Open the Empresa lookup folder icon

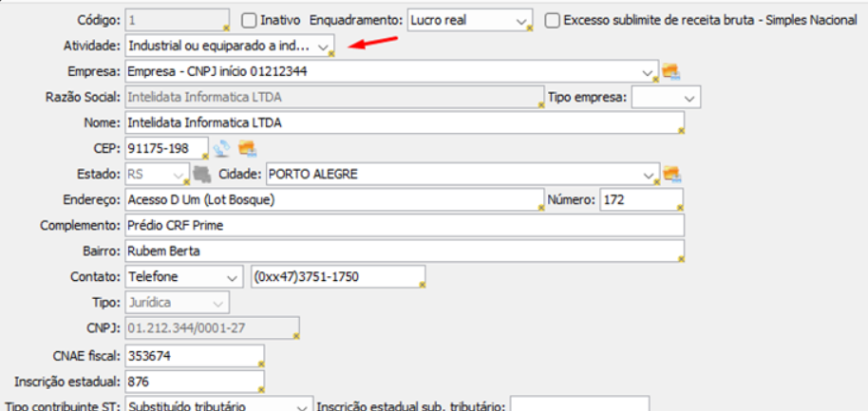tap(672, 71)
